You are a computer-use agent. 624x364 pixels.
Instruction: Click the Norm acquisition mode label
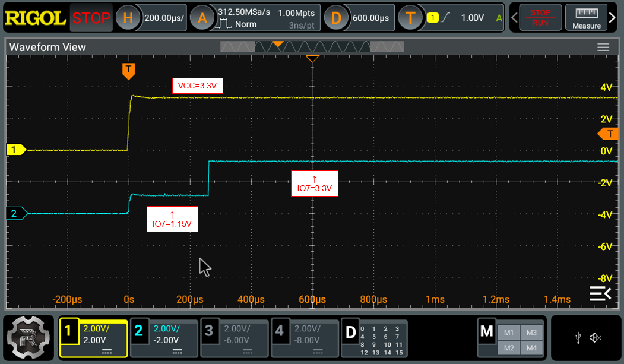pyautogui.click(x=246, y=24)
